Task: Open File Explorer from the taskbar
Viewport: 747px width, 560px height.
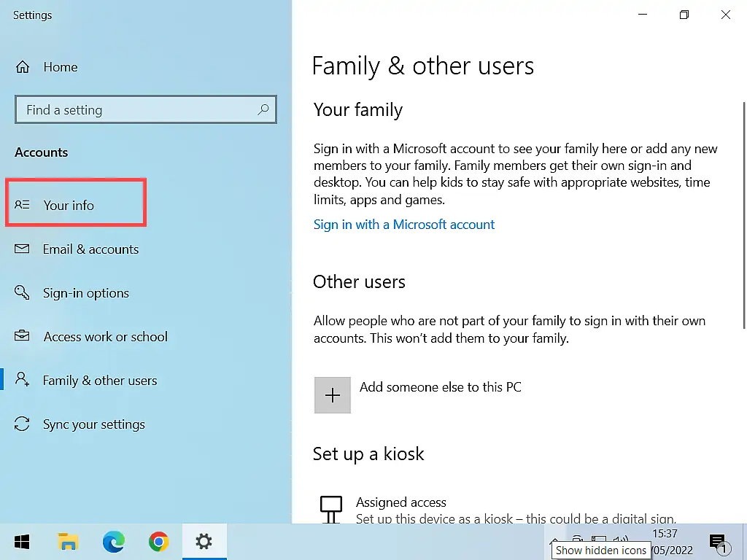Action: tap(68, 542)
